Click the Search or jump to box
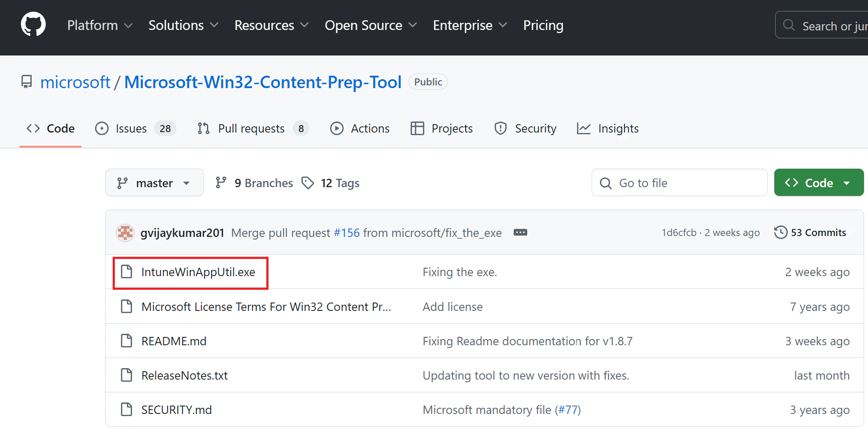 click(x=821, y=25)
